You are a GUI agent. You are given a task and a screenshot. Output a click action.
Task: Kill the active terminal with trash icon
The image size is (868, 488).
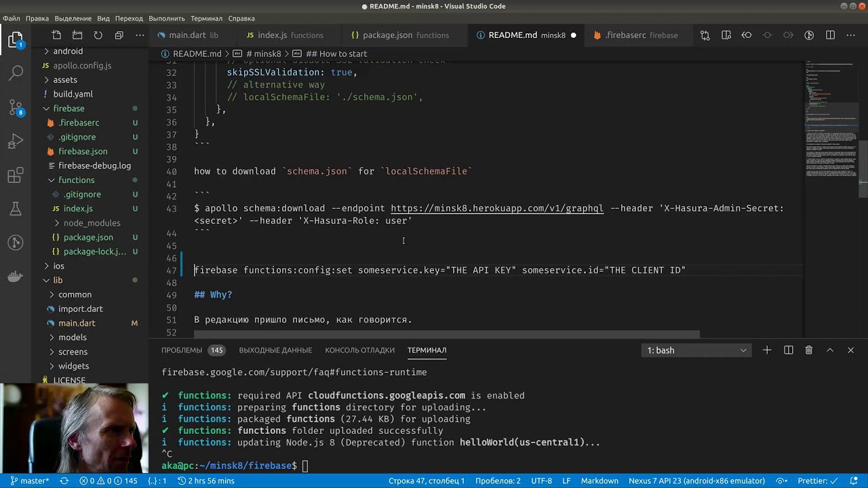point(809,350)
